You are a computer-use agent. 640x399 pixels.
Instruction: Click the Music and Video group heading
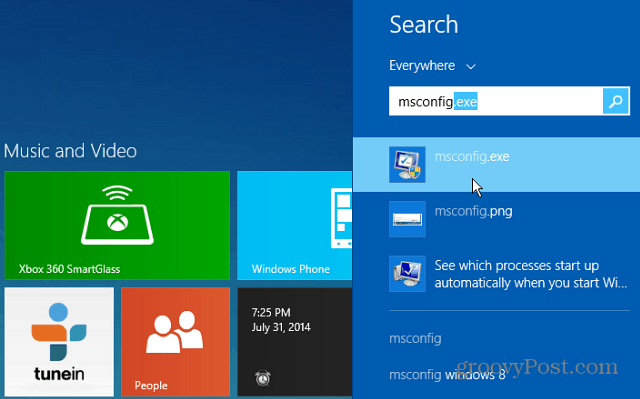point(70,151)
